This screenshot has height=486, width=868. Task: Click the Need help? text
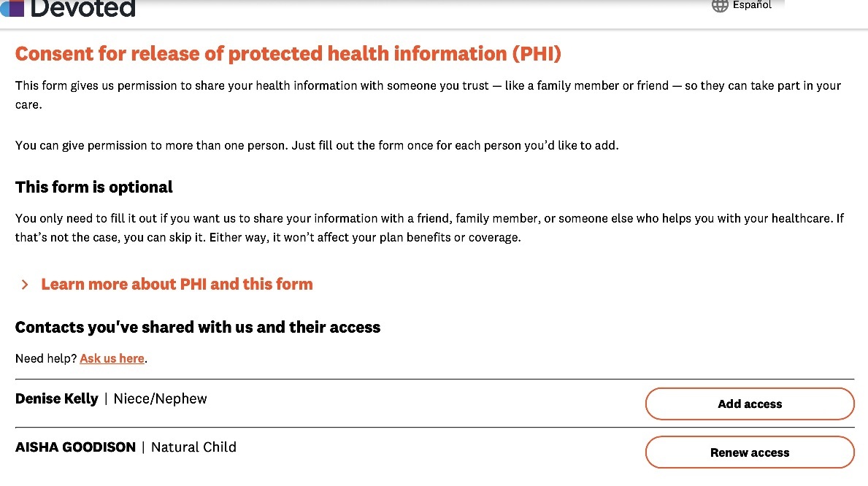tap(46, 358)
